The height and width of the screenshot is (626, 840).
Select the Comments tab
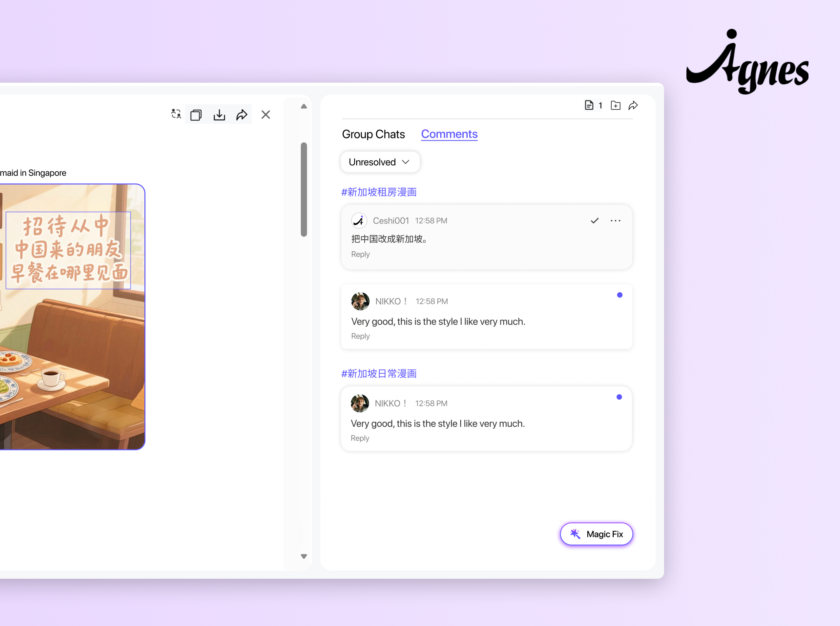click(449, 134)
